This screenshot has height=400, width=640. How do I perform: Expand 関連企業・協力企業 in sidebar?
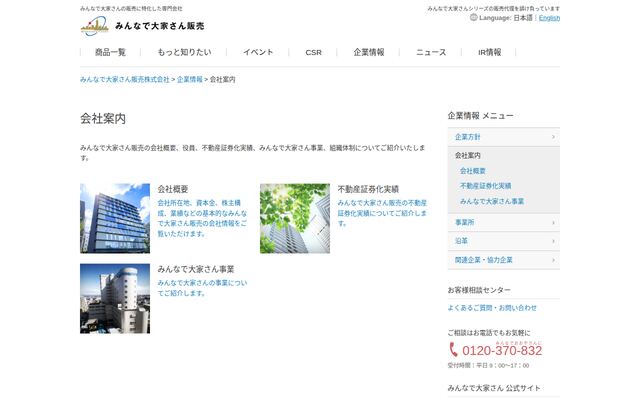[x=504, y=260]
